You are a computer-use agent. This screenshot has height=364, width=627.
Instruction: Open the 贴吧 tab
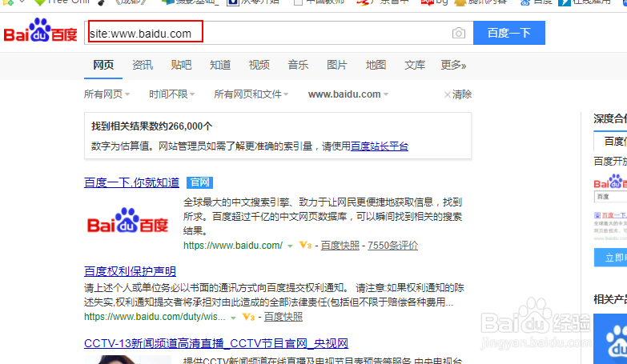coord(181,65)
